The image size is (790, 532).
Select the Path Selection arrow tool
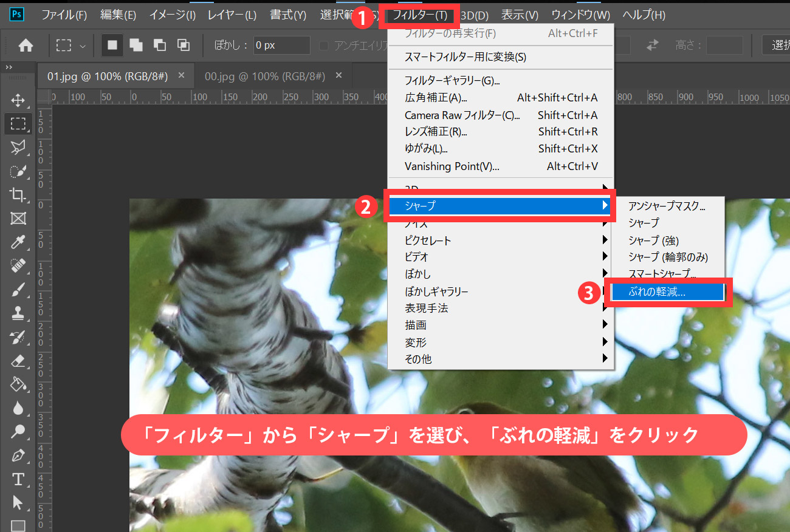click(x=18, y=503)
